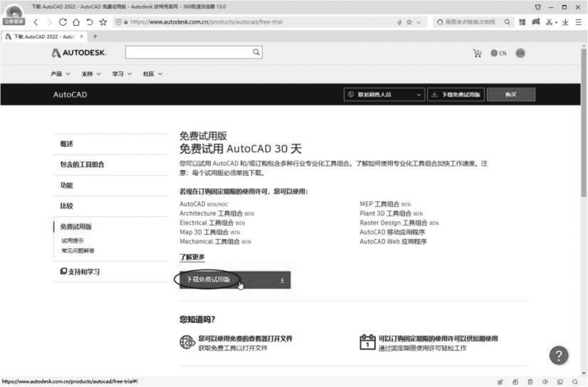Click the browser refresh icon

coord(63,21)
